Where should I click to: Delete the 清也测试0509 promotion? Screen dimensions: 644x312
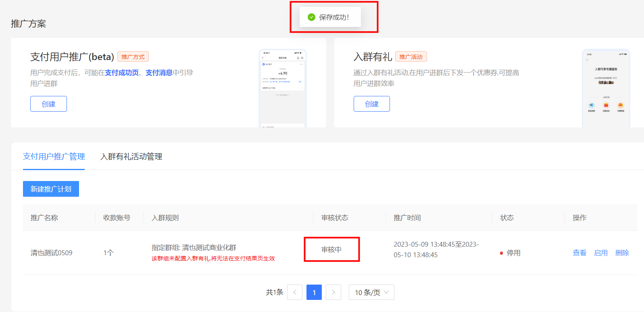[x=622, y=253]
